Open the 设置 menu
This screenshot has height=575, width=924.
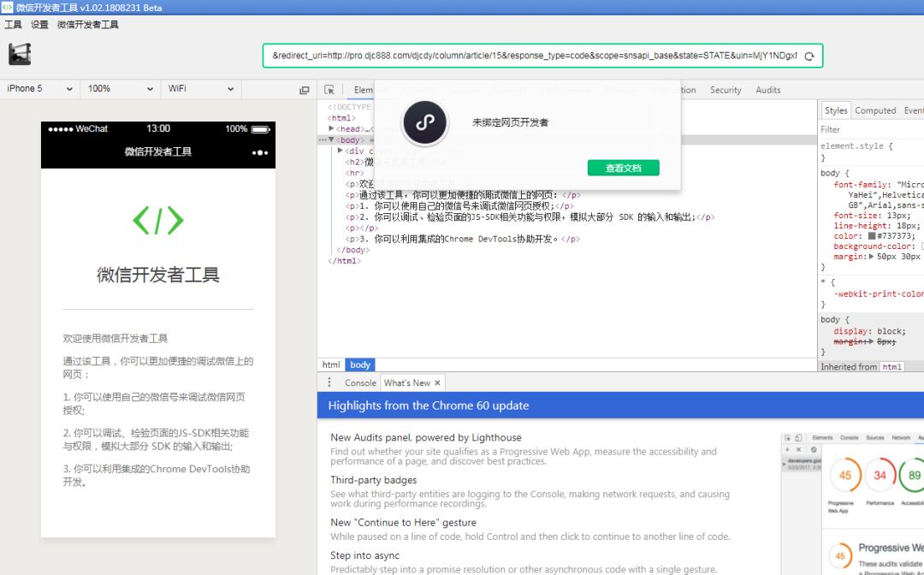[x=39, y=25]
